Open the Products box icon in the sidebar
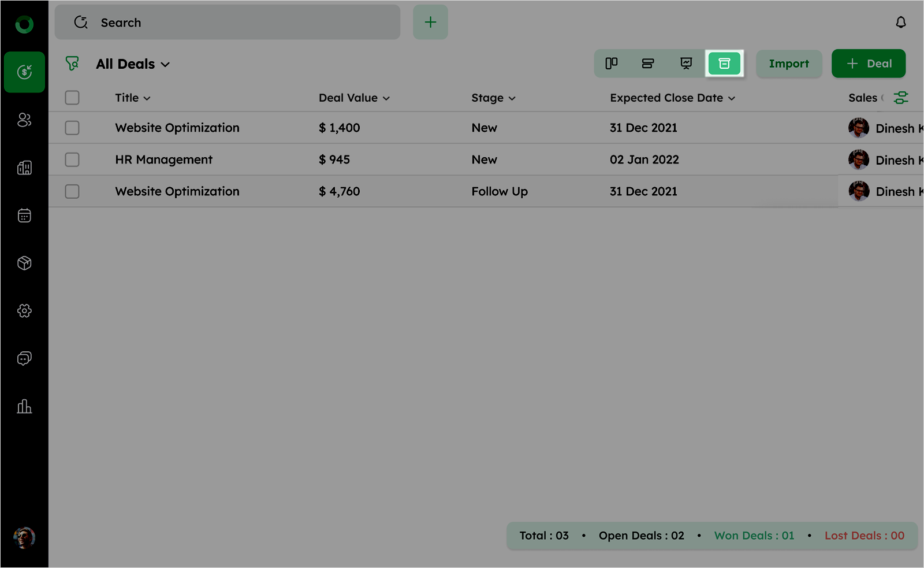 click(24, 263)
